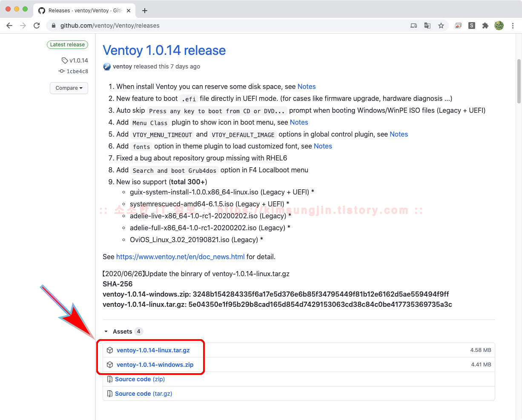Click the adelie-full-x86_64 iso list item
The image size is (522, 420).
[210, 228]
